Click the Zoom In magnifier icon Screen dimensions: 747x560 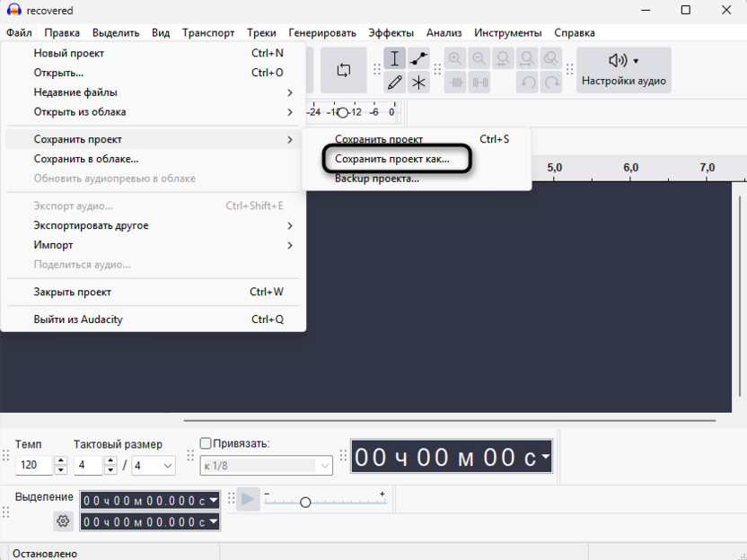point(457,58)
